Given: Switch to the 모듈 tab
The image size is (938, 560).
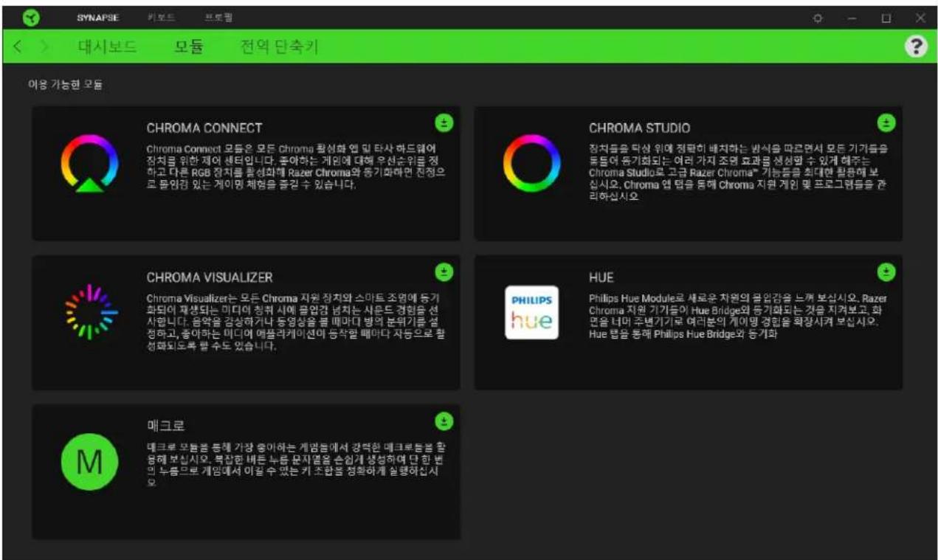Looking at the screenshot, I should [x=189, y=47].
